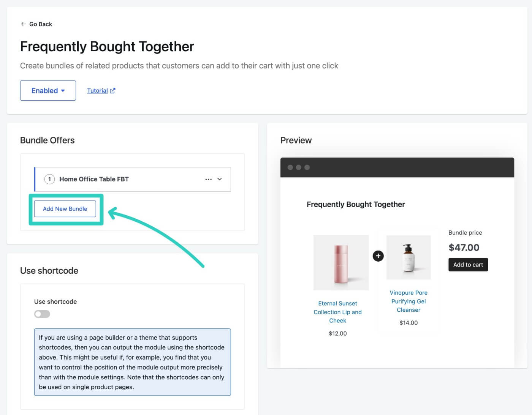This screenshot has width=532, height=415.
Task: Open the Tutorial external link icon
Action: pos(112,91)
